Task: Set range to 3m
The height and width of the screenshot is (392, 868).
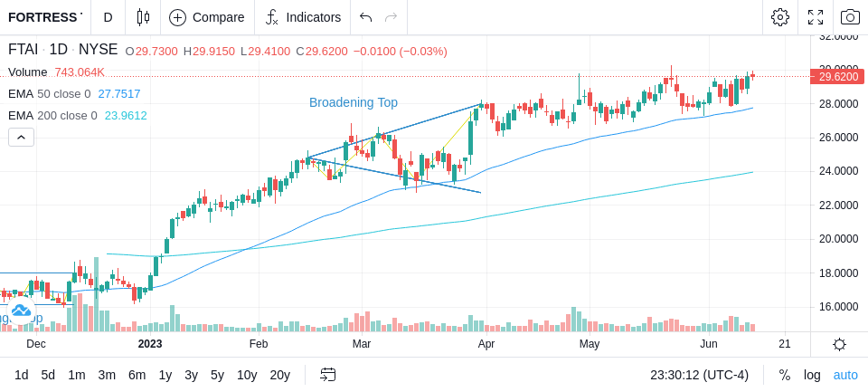Action: pyautogui.click(x=107, y=376)
